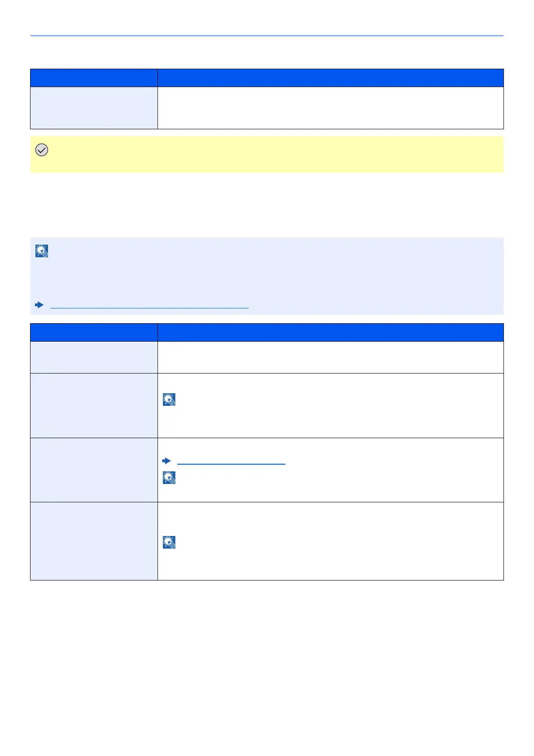The image size is (534, 756).
Task: Click the second-row light-blue item cell of the lower table
Action: click(94, 405)
